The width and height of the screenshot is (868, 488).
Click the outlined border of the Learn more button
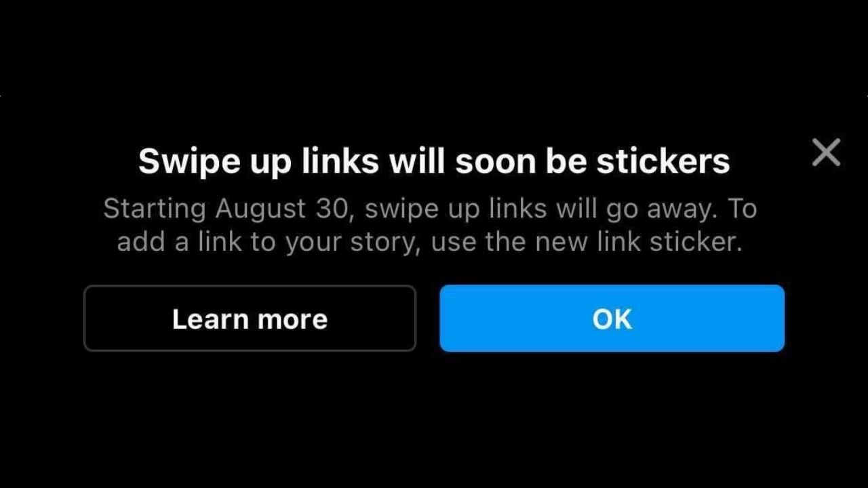pos(250,286)
